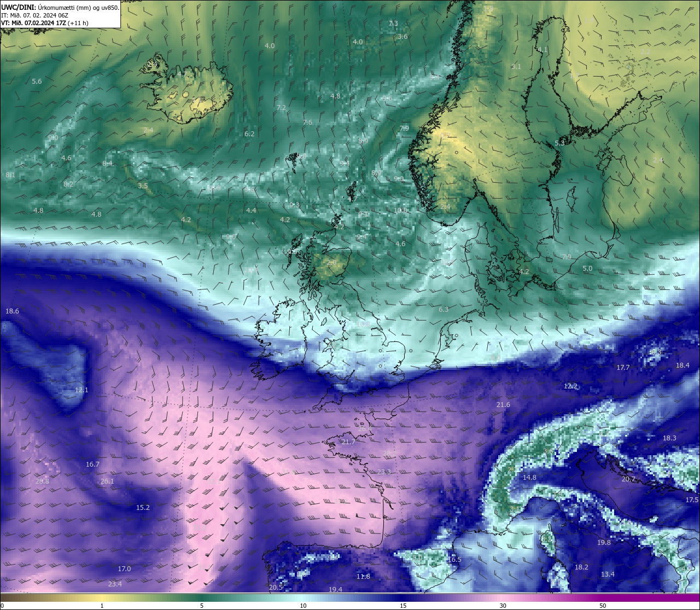Click the value 17.0 on the map
This screenshot has width=700, height=610.
tap(124, 569)
